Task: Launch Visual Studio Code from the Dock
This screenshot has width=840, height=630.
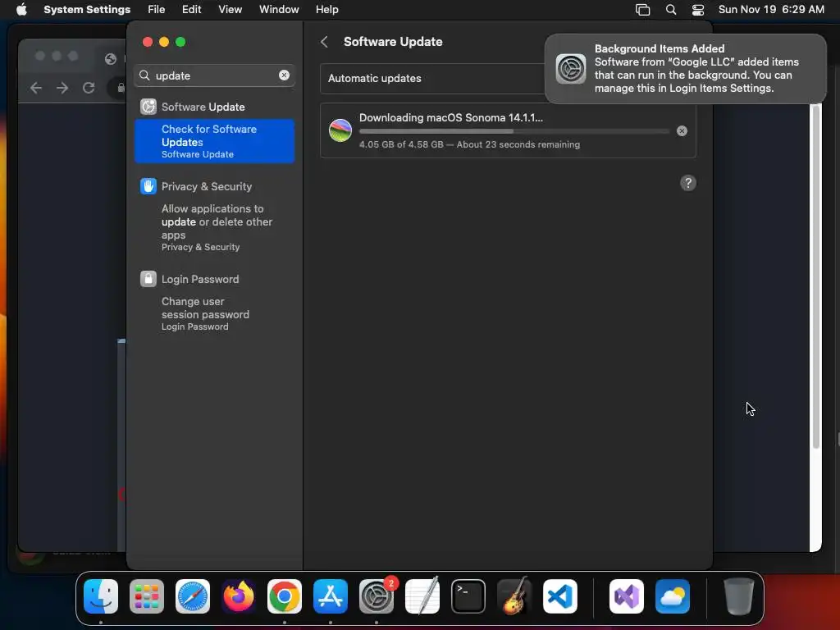Action: tap(560, 596)
